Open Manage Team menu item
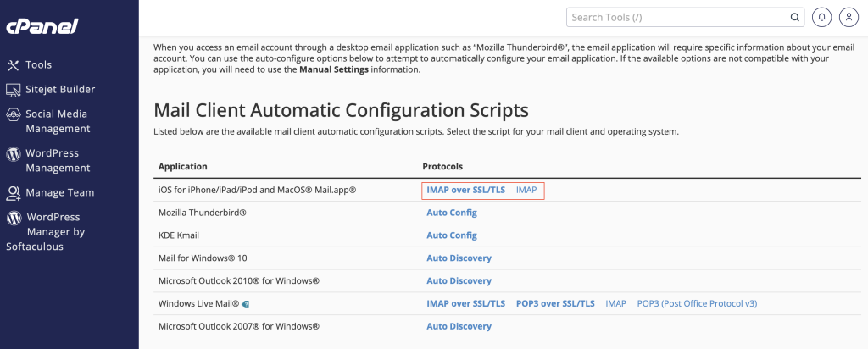Image resolution: width=868 pixels, height=349 pixels. tap(60, 193)
